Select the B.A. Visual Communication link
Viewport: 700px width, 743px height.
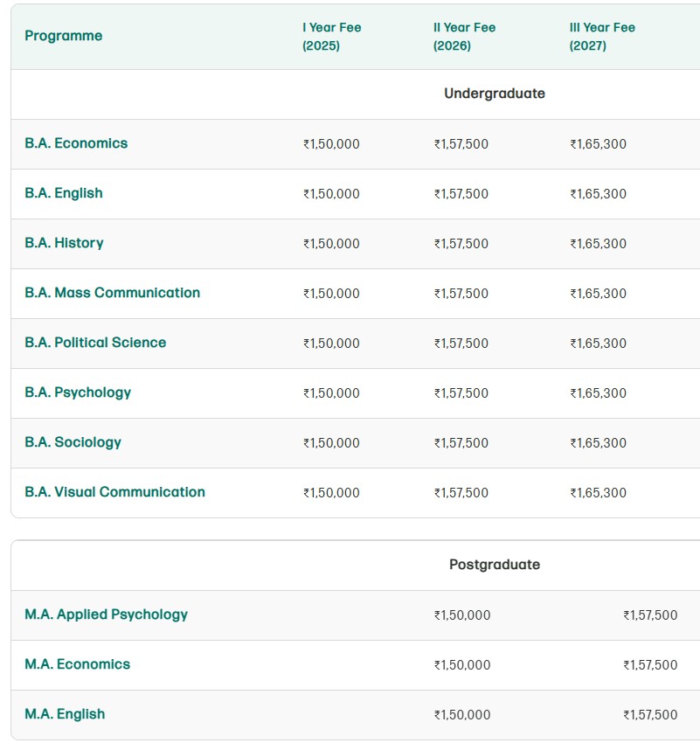click(x=114, y=492)
